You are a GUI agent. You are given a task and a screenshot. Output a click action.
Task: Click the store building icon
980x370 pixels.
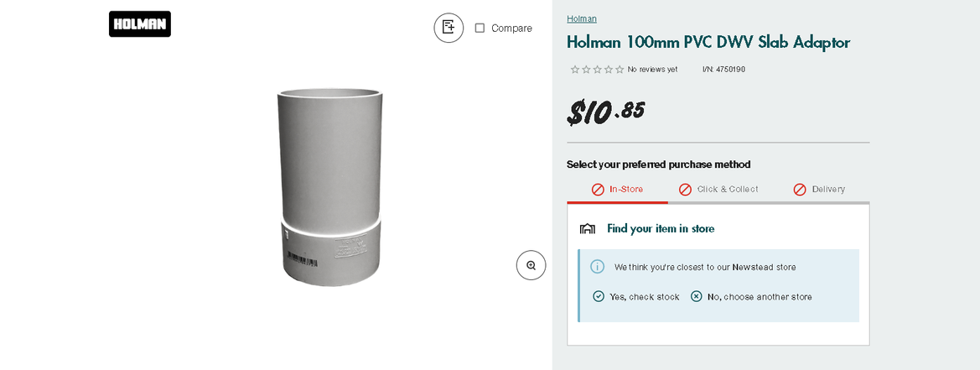click(588, 229)
